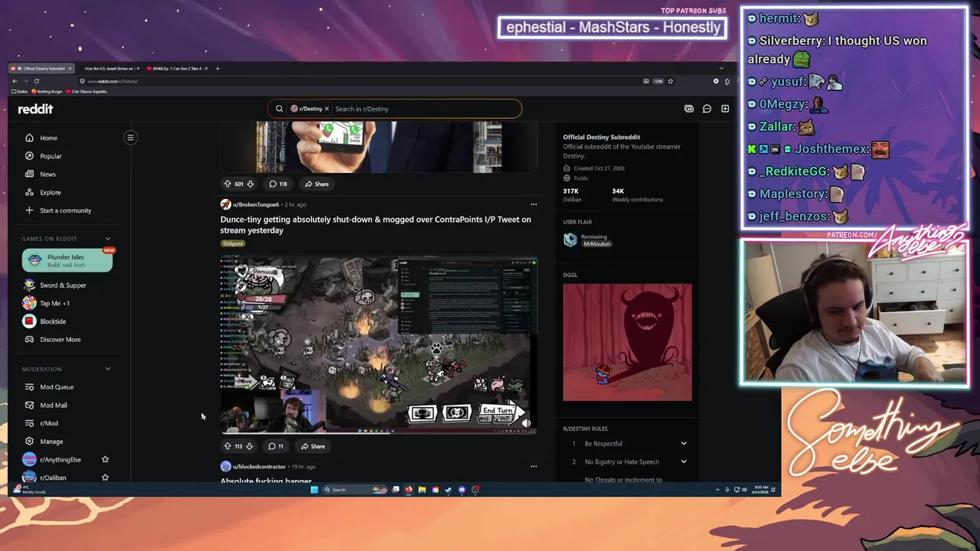
Task: Filter by the Shitpost flair tag
Action: [233, 243]
